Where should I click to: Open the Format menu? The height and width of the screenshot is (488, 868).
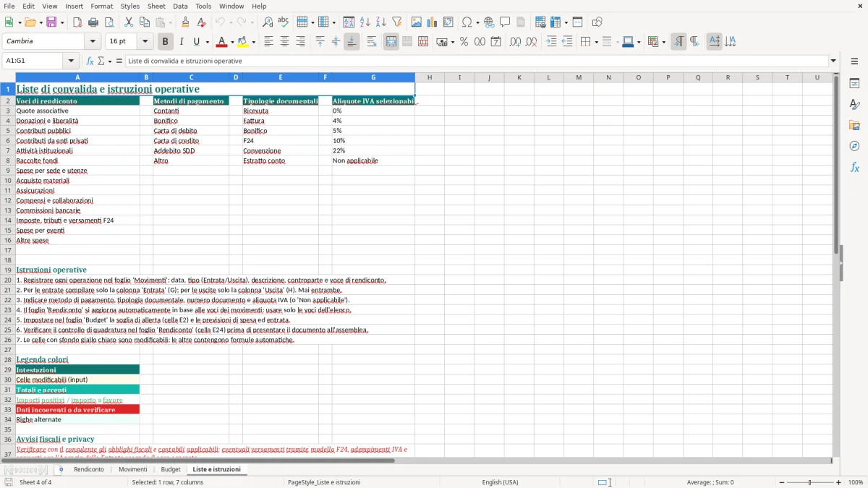coord(101,6)
